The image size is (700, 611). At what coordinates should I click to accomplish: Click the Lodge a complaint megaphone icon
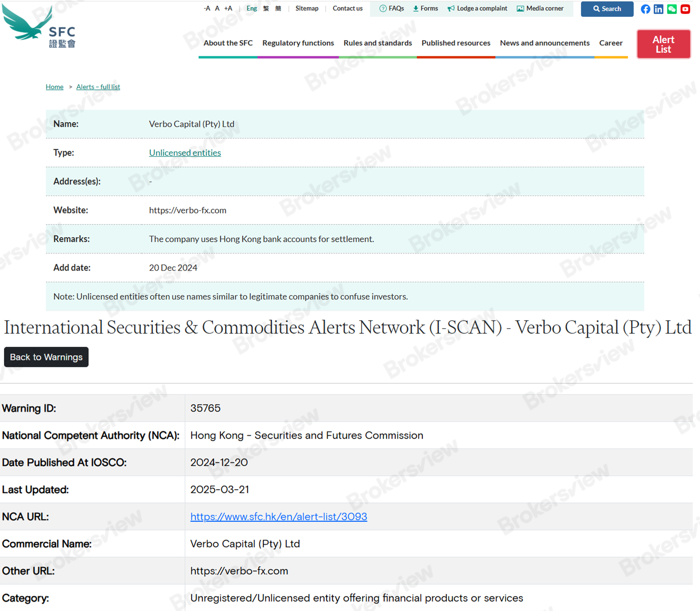[451, 9]
